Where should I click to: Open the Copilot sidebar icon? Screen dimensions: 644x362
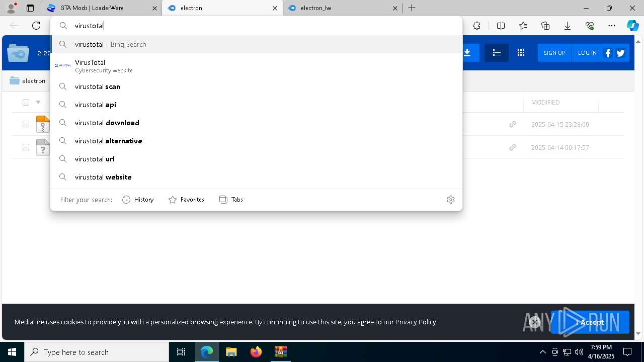click(633, 26)
